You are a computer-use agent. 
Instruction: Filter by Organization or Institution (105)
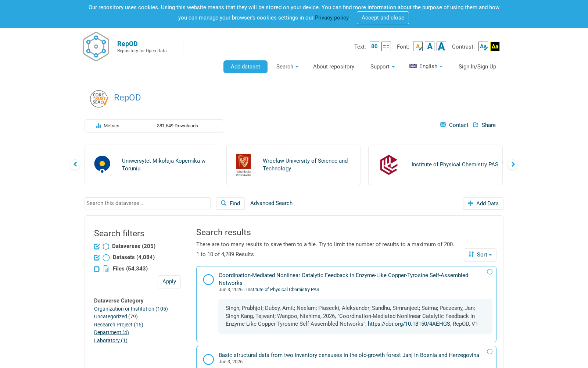pos(131,309)
